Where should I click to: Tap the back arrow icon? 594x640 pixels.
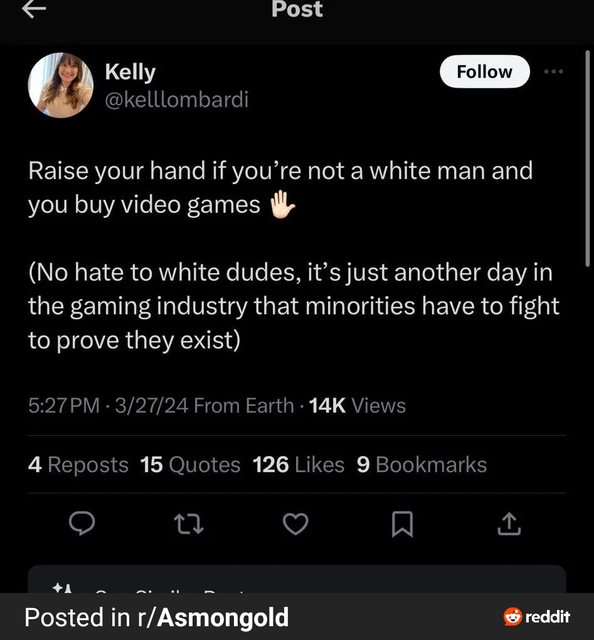point(34,9)
